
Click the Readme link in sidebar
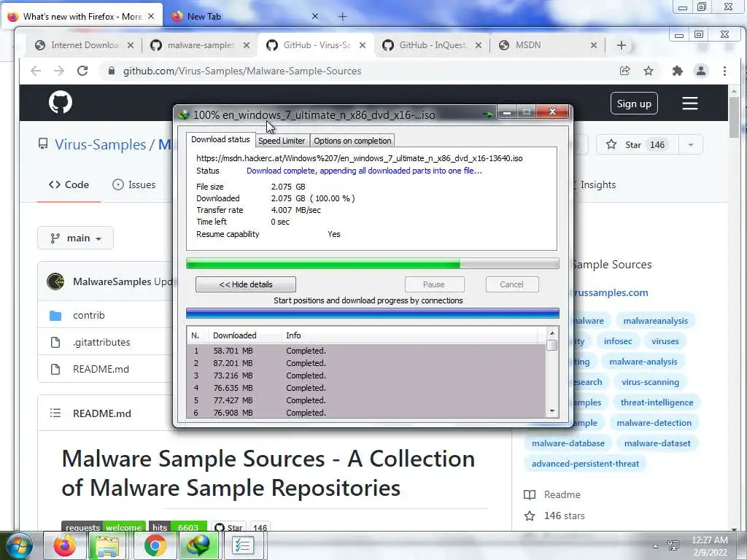(552, 495)
